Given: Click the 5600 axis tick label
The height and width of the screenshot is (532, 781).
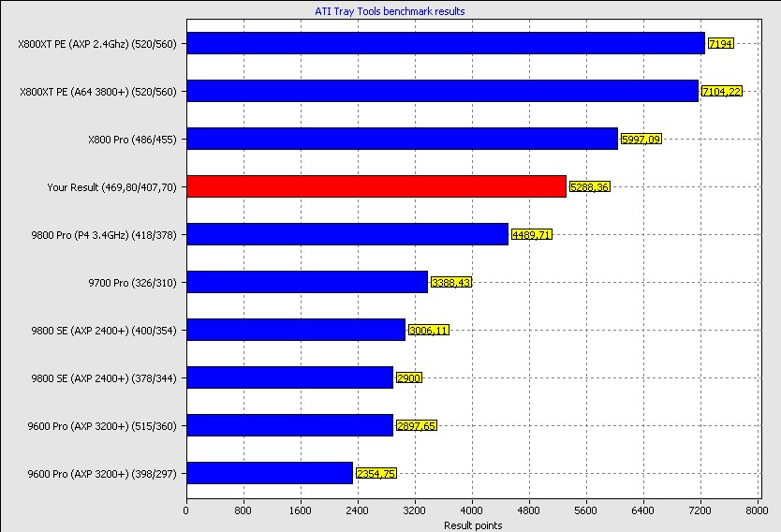Looking at the screenshot, I should coord(586,510).
